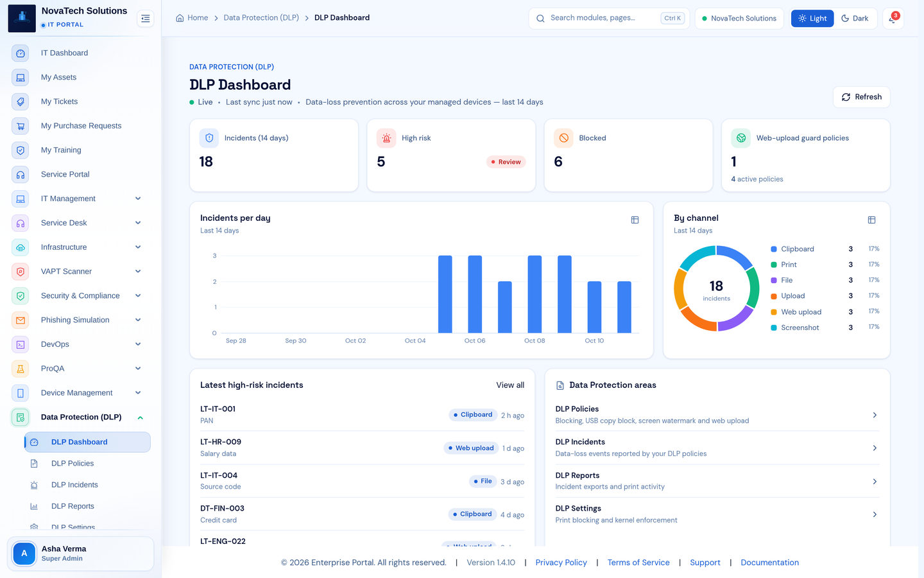924x578 pixels.
Task: Open the Support footer link
Action: [x=705, y=563]
